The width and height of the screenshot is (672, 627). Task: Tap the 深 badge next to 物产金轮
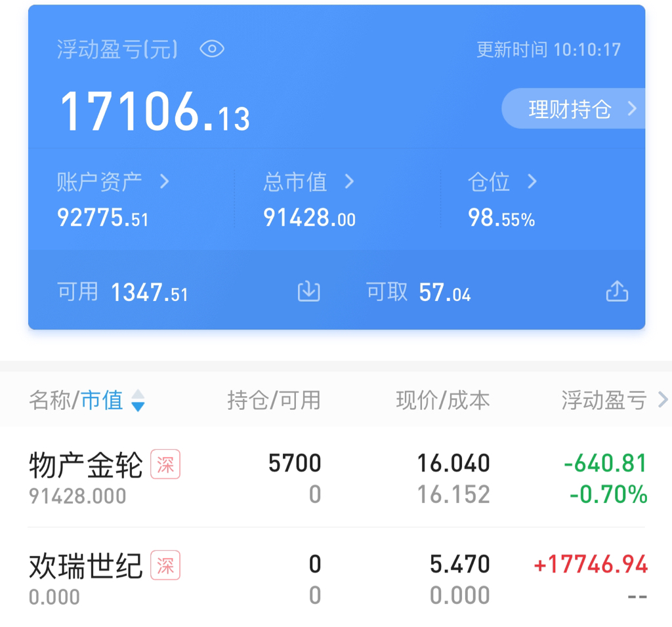(x=165, y=464)
